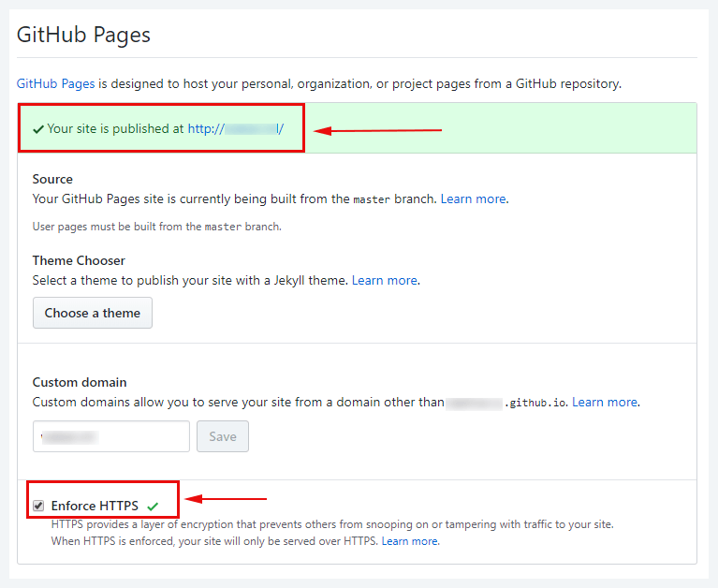718x588 pixels.
Task: Click 'Select a theme to publish your site' text
Action: (190, 280)
